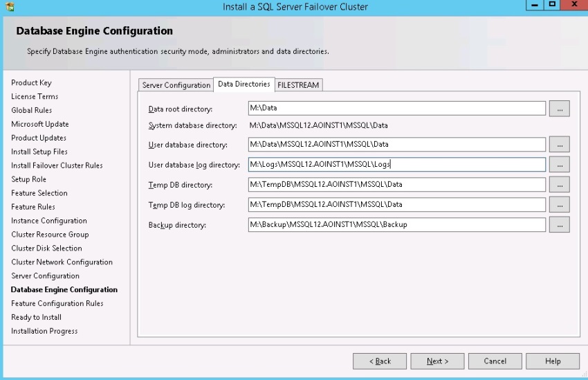This screenshot has width=588, height=380.
Task: Click the Data root directory label
Action: (x=181, y=109)
